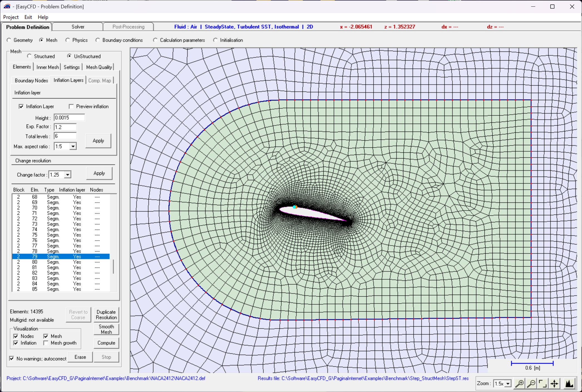This screenshot has width=582, height=392.
Task: Click the inflation Height input field
Action: 69,118
